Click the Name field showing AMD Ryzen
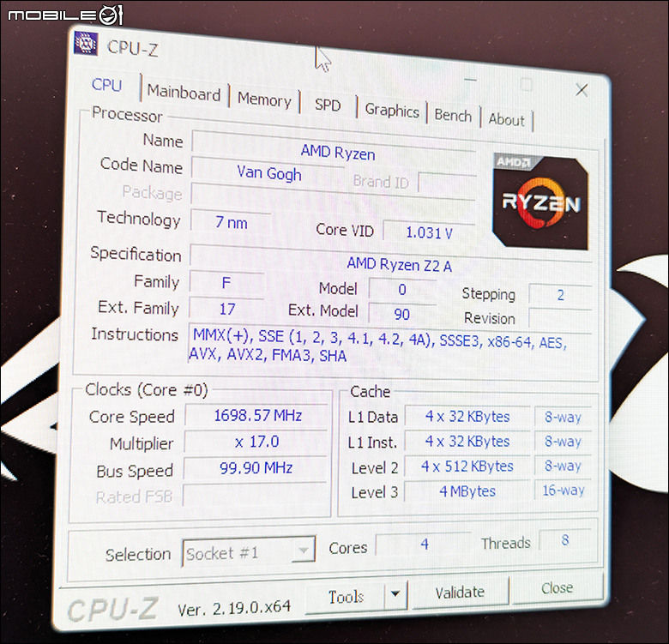This screenshot has height=644, width=669. coord(334,147)
